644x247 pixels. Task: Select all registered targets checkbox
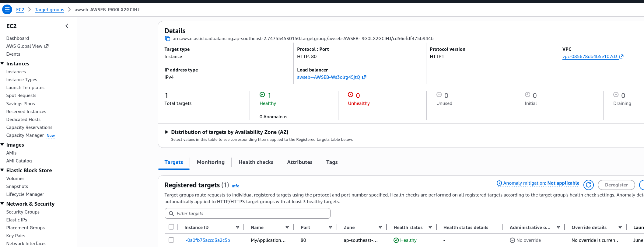point(171,227)
